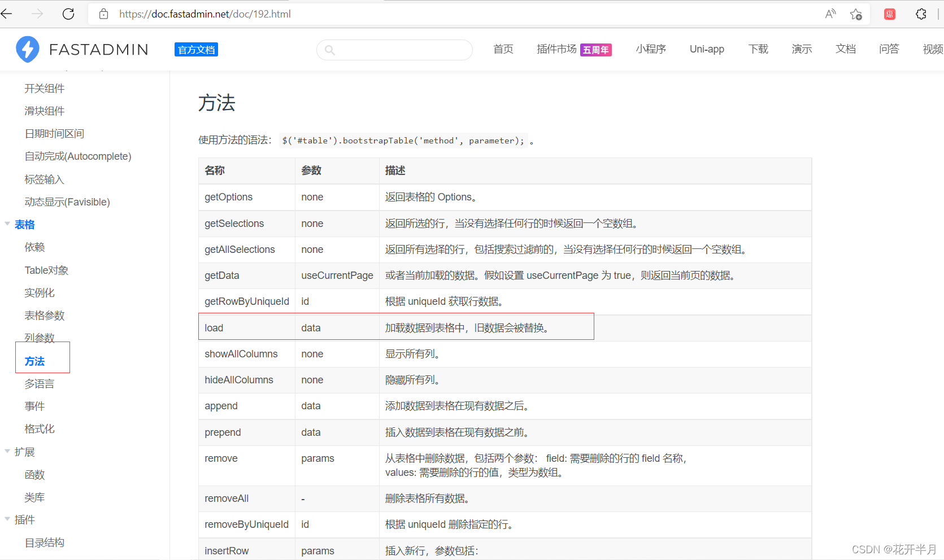Go to the 问答 navigation item
The width and height of the screenshot is (944, 560).
point(889,49)
